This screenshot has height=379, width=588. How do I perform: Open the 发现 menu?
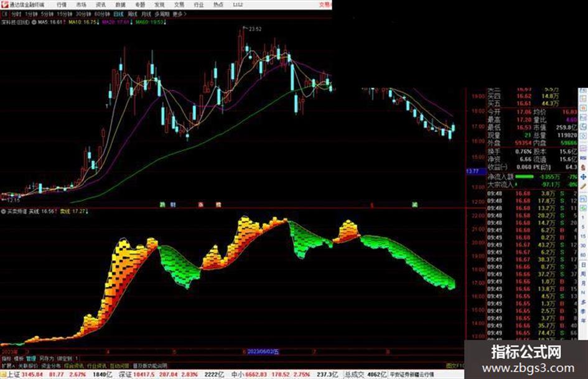click(159, 4)
